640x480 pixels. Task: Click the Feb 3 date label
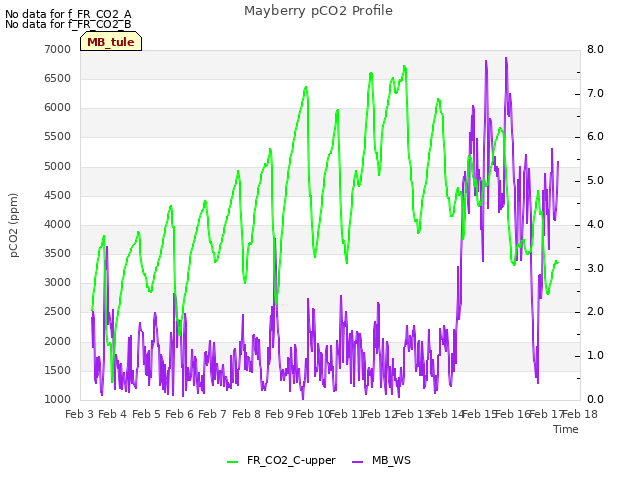point(80,414)
